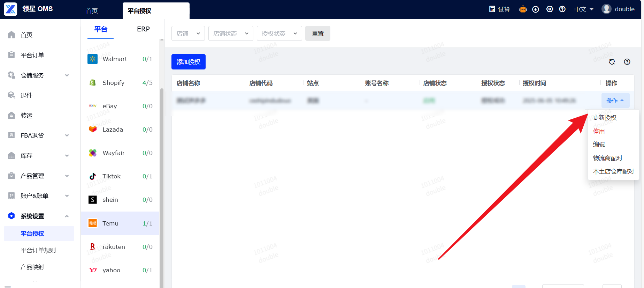Select the rakuten platform icon
This screenshot has width=644, height=288.
[92, 246]
